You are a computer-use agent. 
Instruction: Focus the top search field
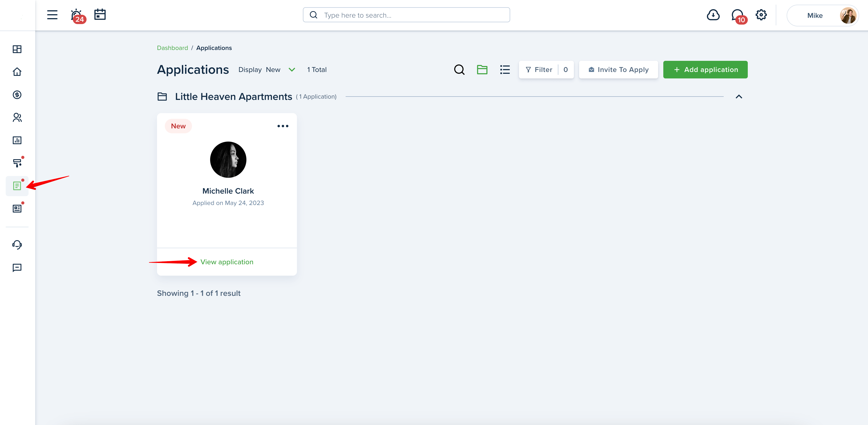click(406, 15)
